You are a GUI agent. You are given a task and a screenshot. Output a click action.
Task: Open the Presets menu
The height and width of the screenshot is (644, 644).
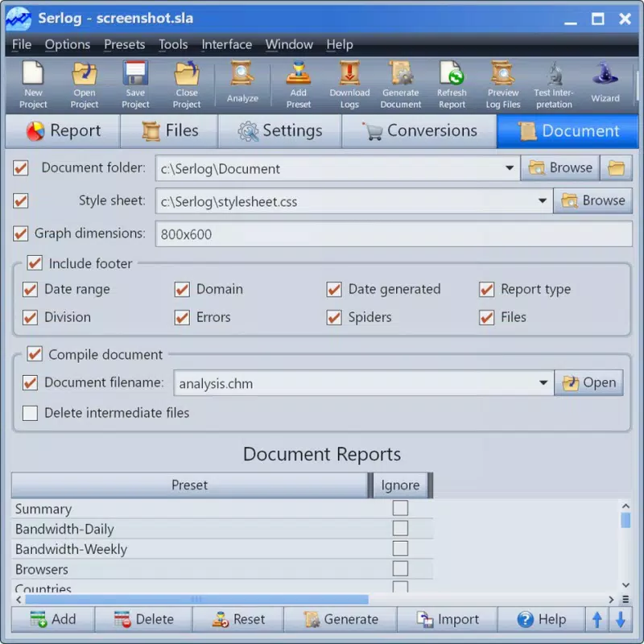[125, 44]
